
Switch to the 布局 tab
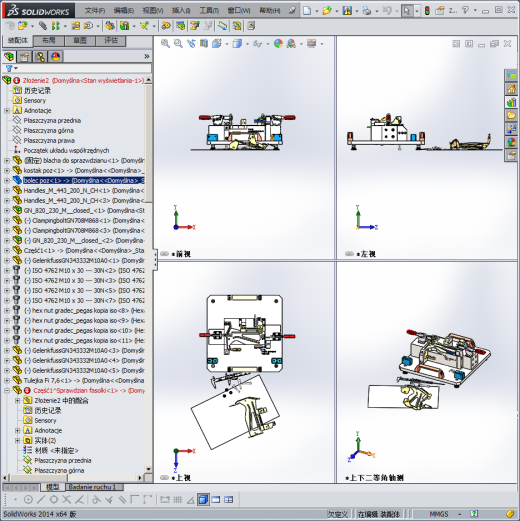coord(49,41)
